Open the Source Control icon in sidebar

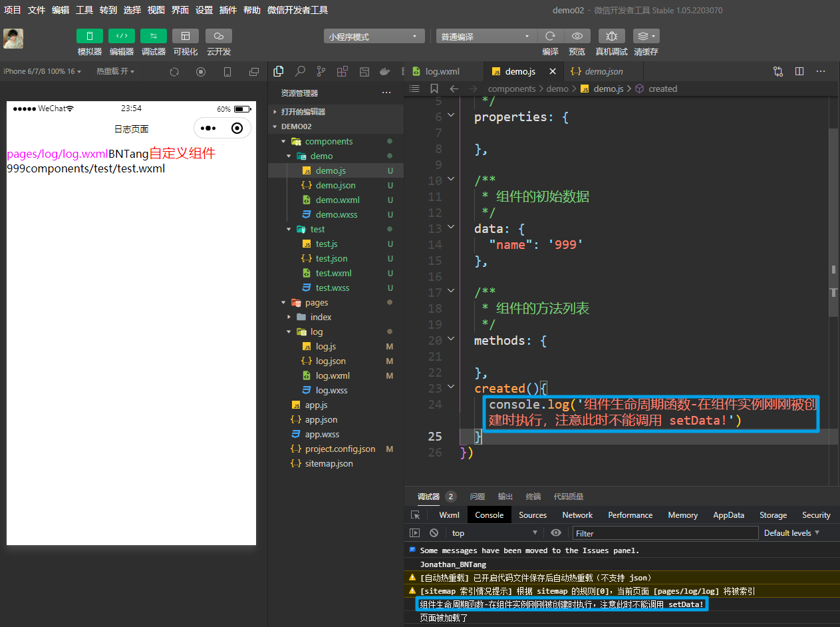[321, 71]
